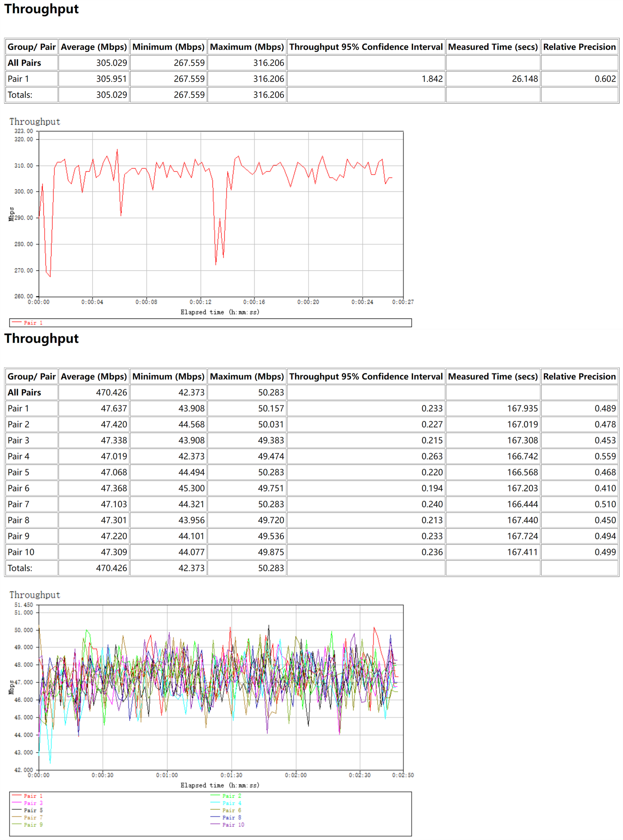Click the 0:01:30 time marker on second chart
This screenshot has height=840, width=623.
pyautogui.click(x=231, y=775)
